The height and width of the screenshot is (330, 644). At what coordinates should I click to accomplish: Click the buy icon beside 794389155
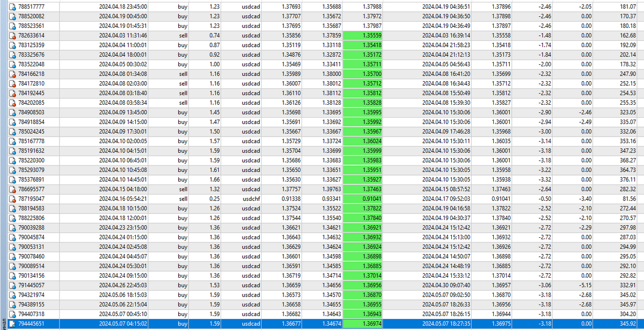(x=12, y=304)
